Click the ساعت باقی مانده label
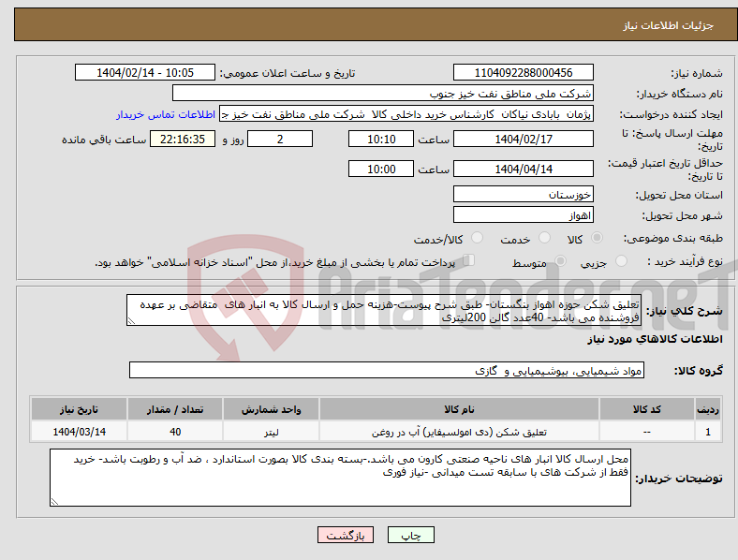Screen dimensions: 738x560 point(104,140)
